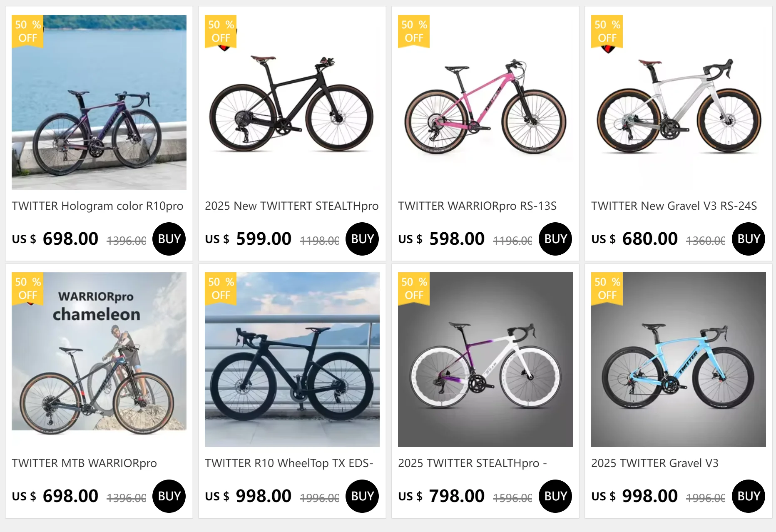The width and height of the screenshot is (776, 532).
Task: Open the 2025 New TWITTERT STEALTHpro title
Action: 291,206
